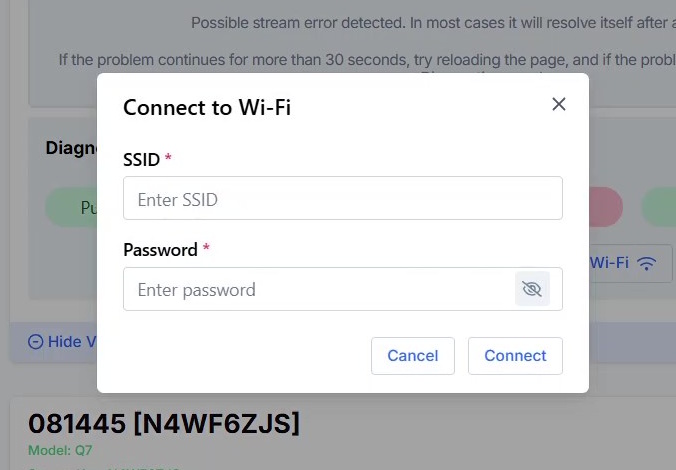Screen dimensions: 676x470
Task: Click the green pill at the right edge
Action: pyautogui.click(x=658, y=208)
